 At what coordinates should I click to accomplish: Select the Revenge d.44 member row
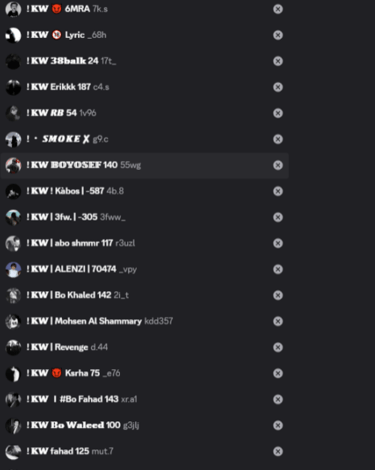click(144, 347)
